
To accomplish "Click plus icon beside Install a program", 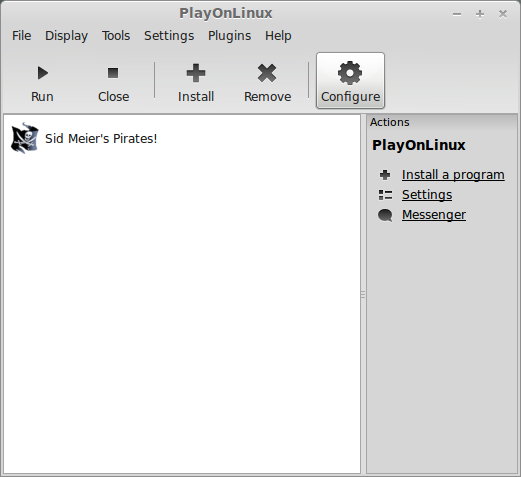I will tap(385, 175).
